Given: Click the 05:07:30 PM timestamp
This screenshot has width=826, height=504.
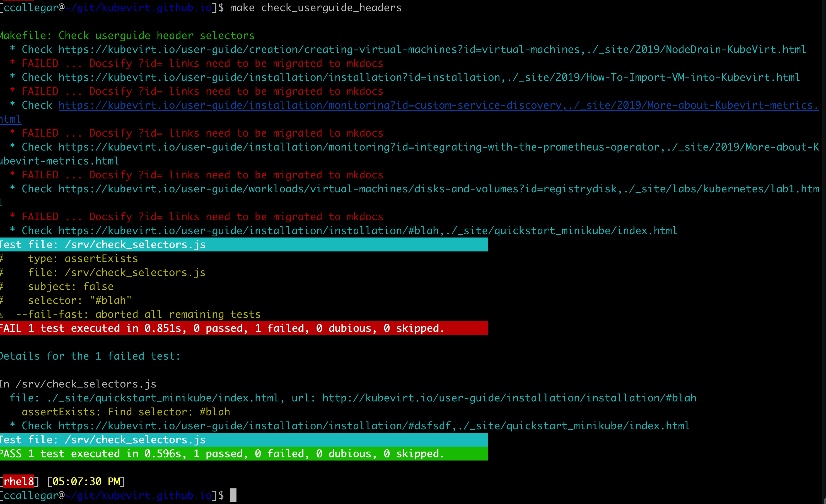Looking at the screenshot, I should [x=86, y=481].
